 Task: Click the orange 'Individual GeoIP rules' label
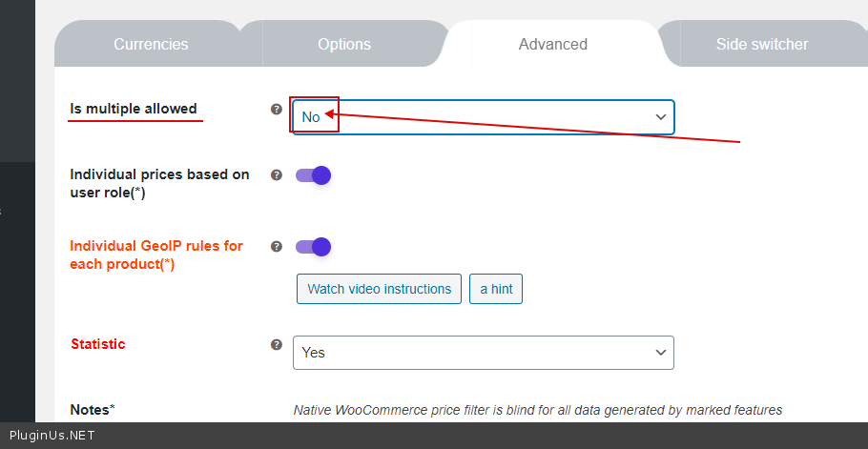[x=156, y=255]
